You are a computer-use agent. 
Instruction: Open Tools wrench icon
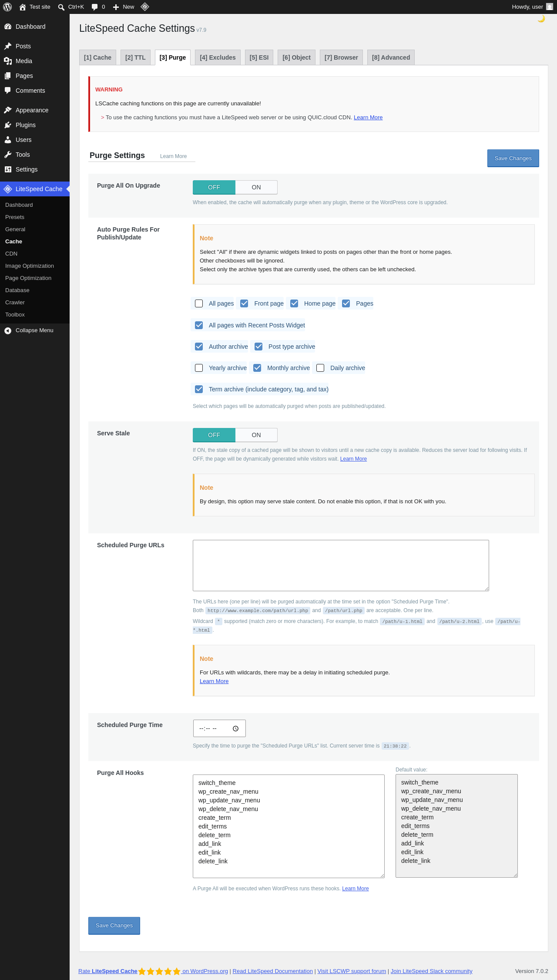[x=8, y=155]
